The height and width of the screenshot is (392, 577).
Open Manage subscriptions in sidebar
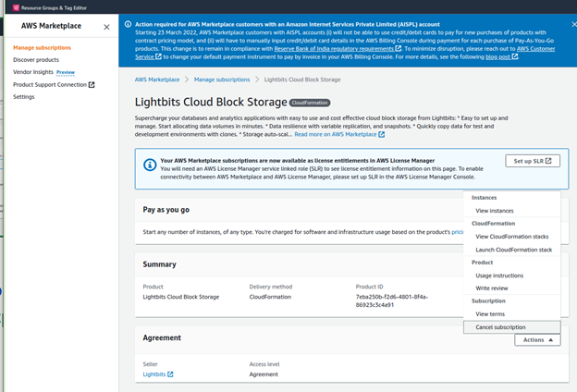pyautogui.click(x=42, y=47)
